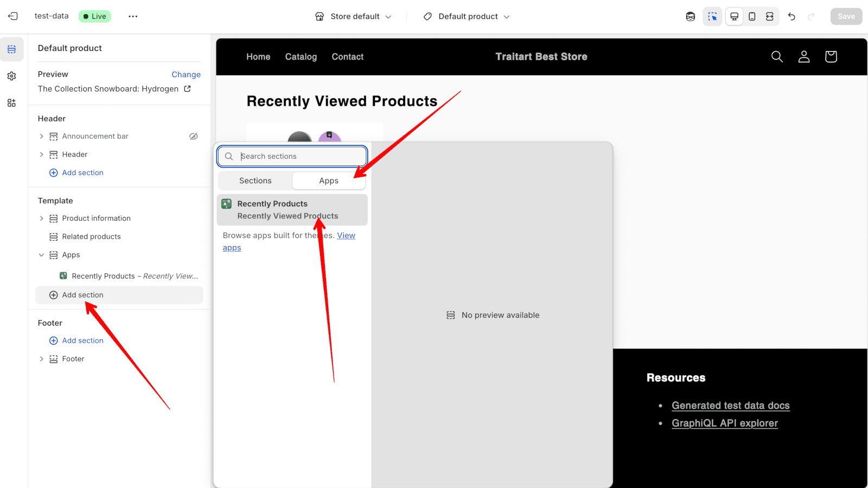Open the app embeds sidebar icon
The height and width of the screenshot is (488, 868).
click(11, 103)
